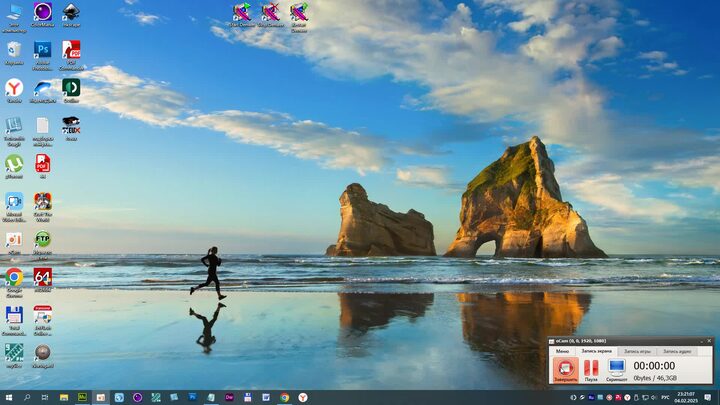
Task: Select the black camera shortcut on the desktop
Action: [x=71, y=129]
